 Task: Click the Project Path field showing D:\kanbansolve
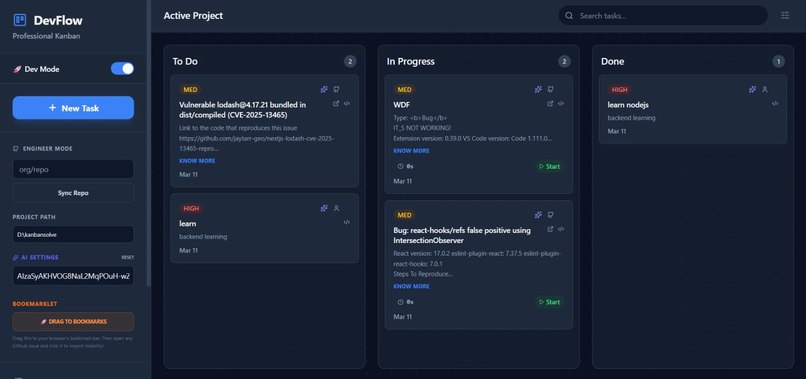point(74,234)
